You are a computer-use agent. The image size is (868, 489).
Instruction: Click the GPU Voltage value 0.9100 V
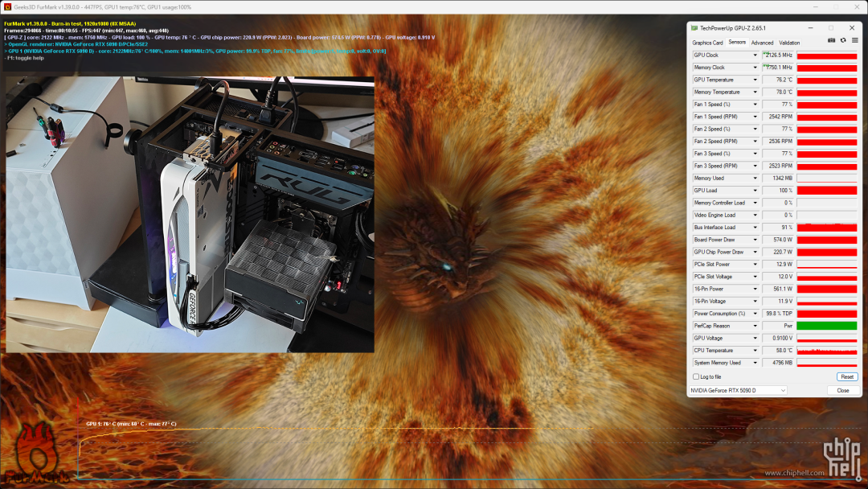click(778, 338)
